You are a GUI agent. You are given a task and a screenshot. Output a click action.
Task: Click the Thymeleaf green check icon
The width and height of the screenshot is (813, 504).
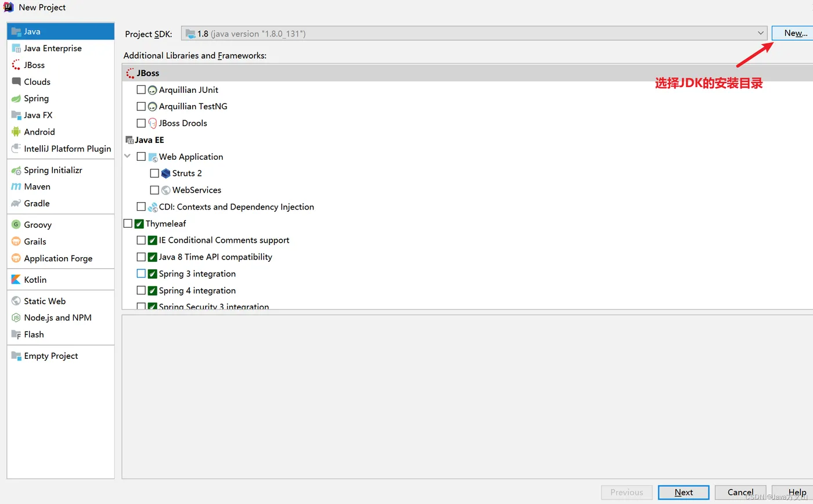(x=139, y=224)
